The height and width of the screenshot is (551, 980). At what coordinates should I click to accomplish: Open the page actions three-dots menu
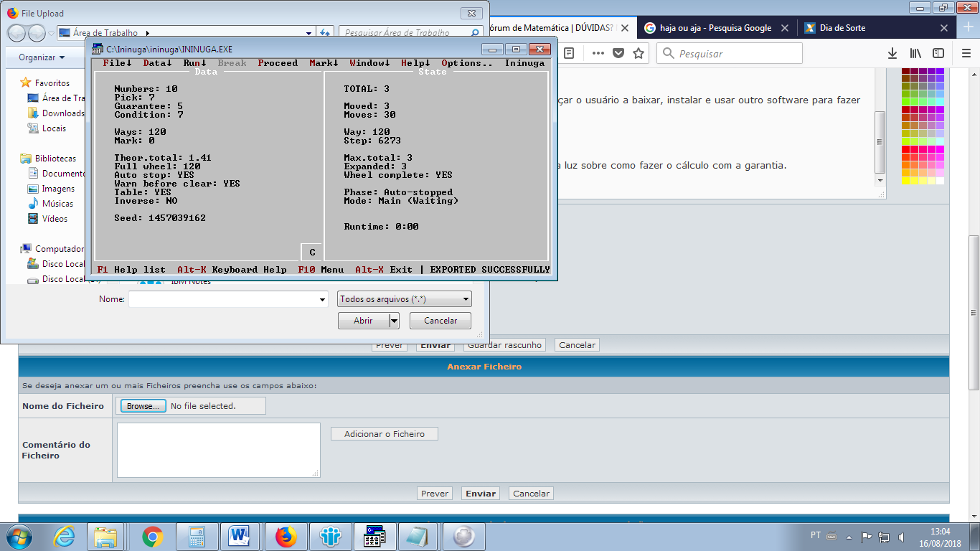click(598, 53)
